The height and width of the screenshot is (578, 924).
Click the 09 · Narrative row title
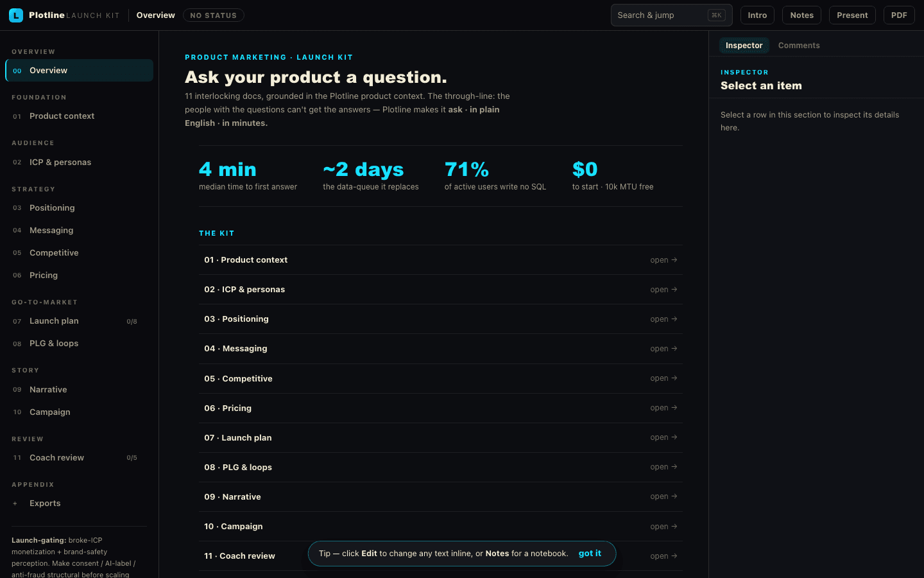coord(232,497)
